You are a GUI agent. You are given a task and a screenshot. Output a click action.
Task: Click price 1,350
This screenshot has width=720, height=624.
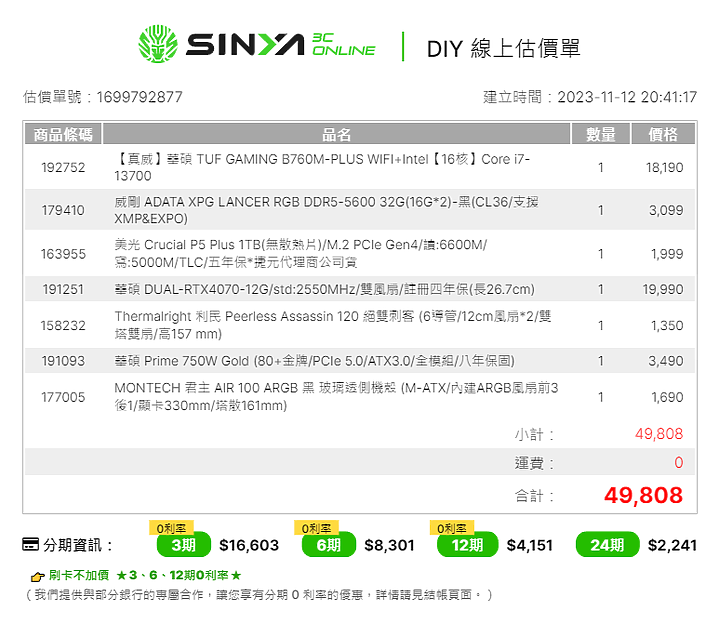point(667,326)
